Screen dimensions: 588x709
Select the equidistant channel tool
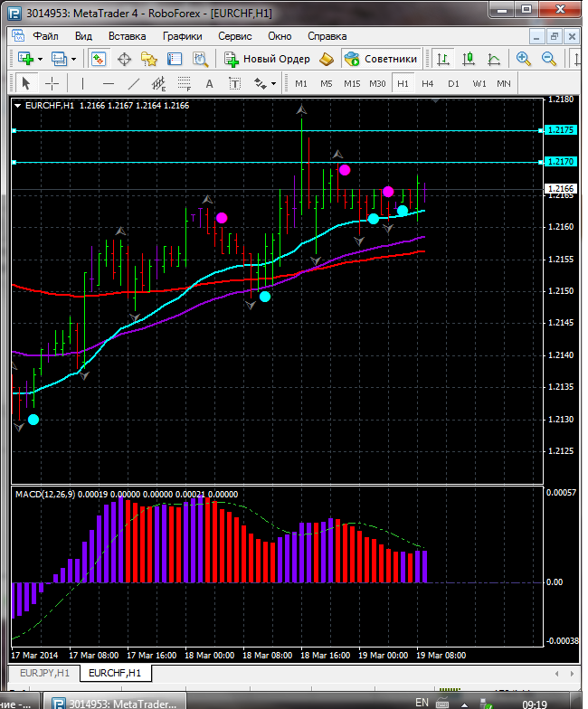coord(159,84)
